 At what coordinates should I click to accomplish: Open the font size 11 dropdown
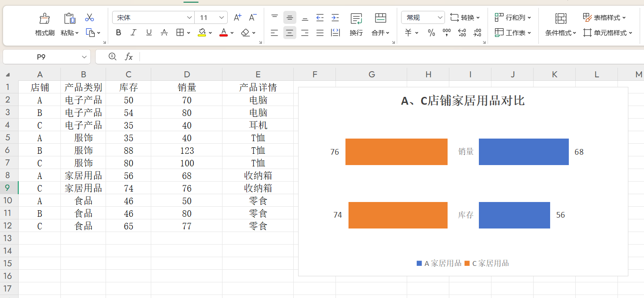(222, 17)
